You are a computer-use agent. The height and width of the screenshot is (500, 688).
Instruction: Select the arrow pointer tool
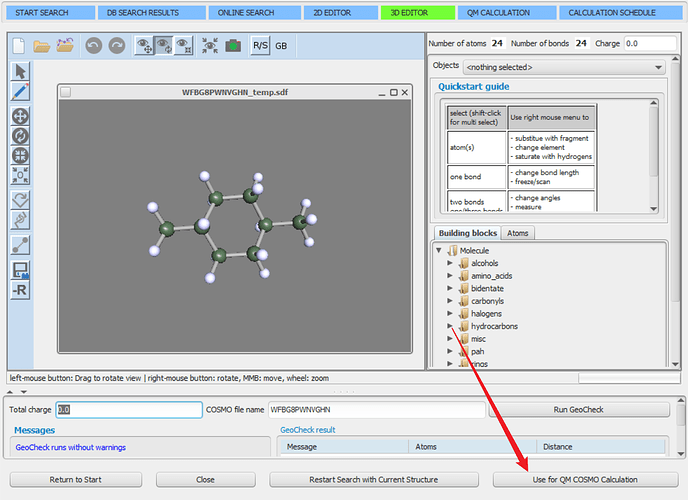coord(20,71)
